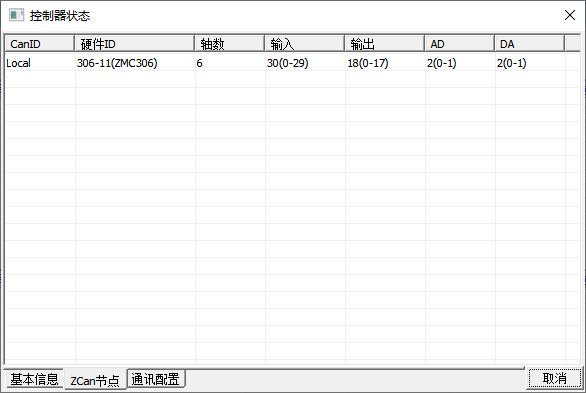Close the 控制器状态 dialog window
Image resolution: width=586 pixels, height=393 pixels.
coord(570,15)
